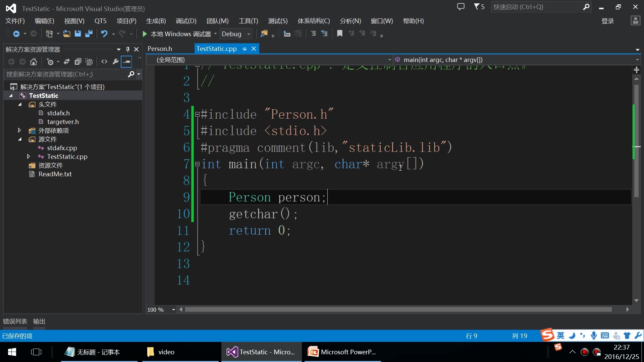
Task: Click the search magnifier in Solution Explorer
Action: coord(131,74)
